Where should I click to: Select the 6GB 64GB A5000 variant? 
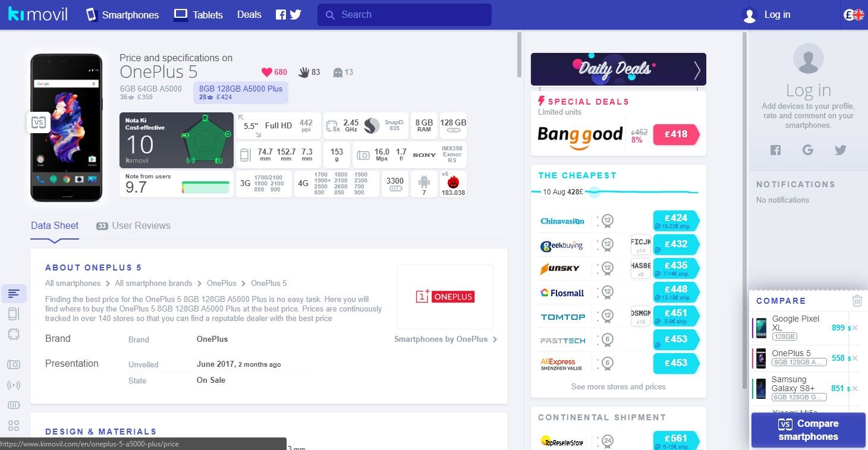tap(151, 93)
